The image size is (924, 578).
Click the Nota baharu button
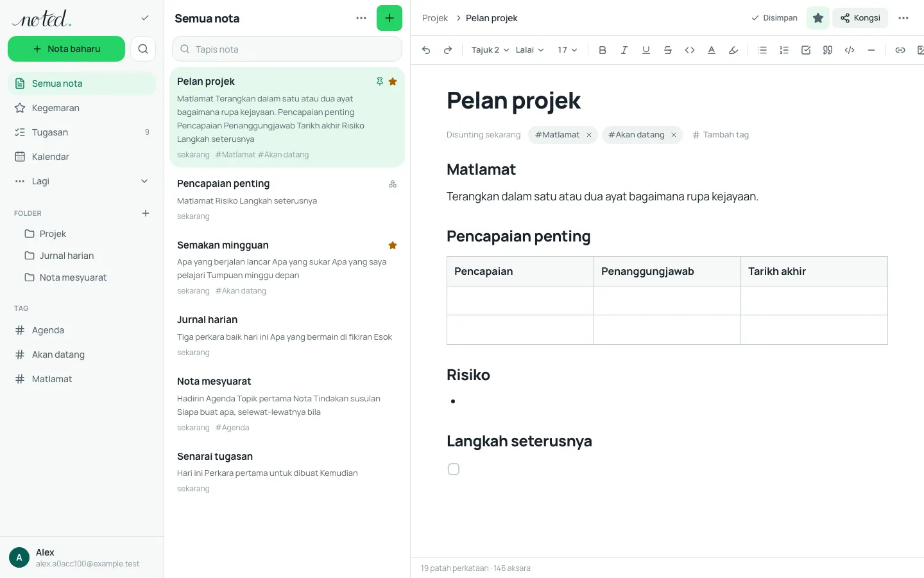pos(66,49)
